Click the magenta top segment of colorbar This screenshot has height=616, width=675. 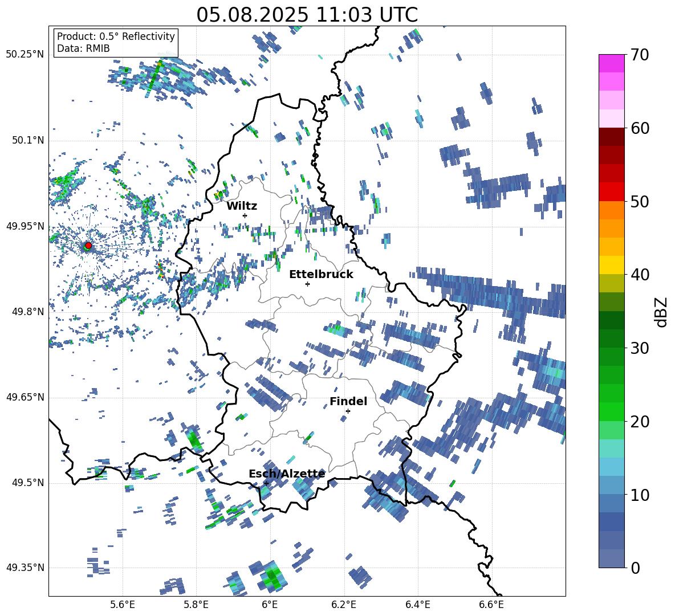pos(611,63)
